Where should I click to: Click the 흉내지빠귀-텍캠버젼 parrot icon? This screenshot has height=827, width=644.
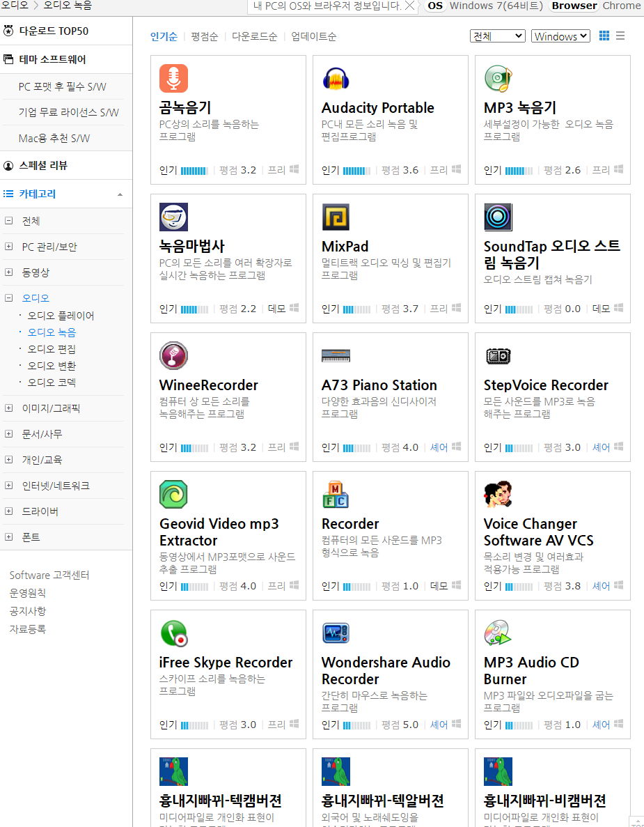pyautogui.click(x=173, y=772)
